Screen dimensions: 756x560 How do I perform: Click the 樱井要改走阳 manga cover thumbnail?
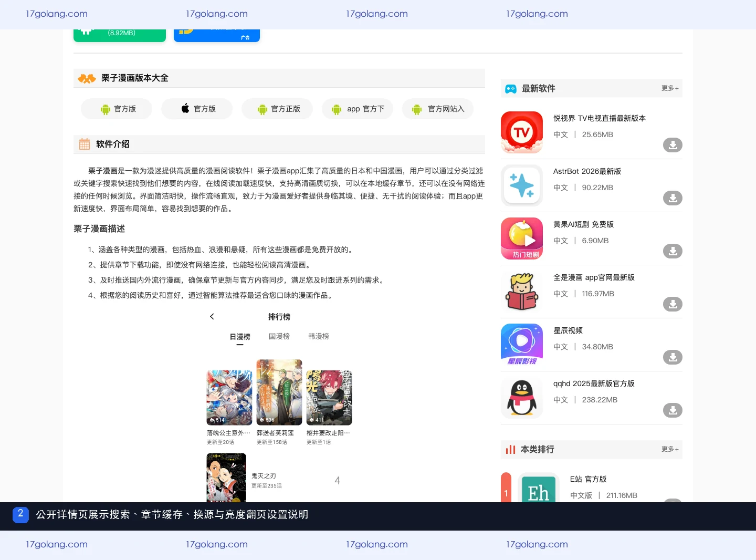(329, 398)
